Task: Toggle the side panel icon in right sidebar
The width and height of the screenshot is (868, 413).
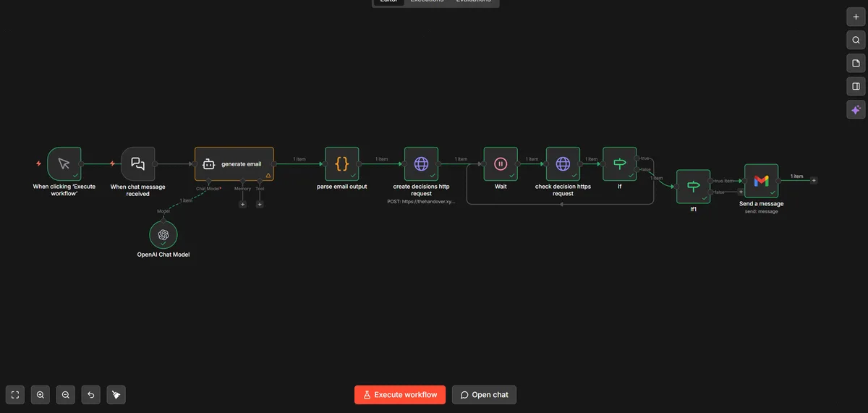Action: coord(856,86)
